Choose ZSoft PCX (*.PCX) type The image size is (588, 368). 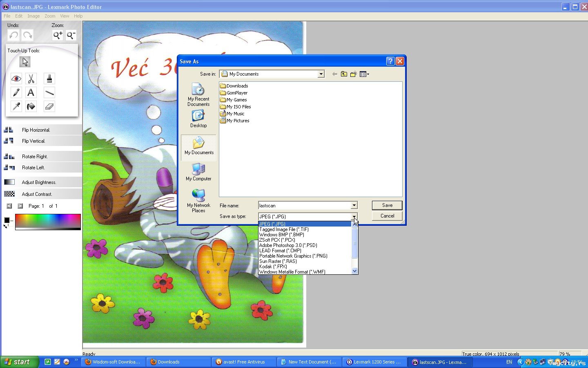(x=305, y=240)
